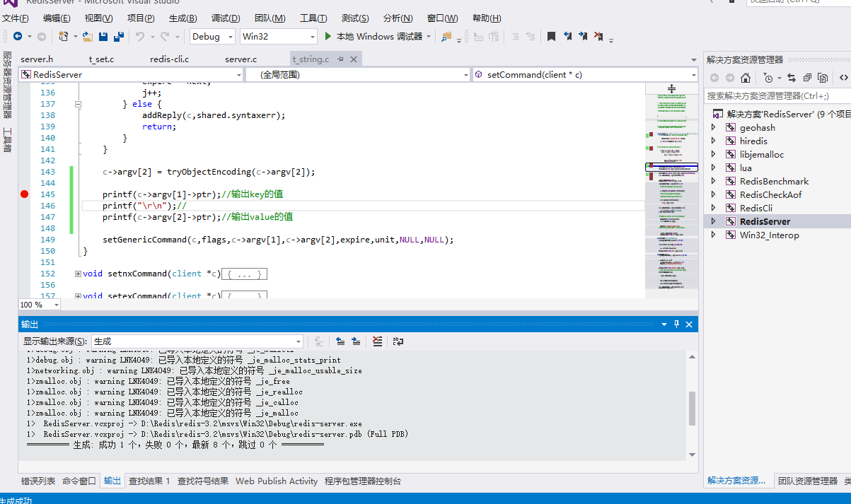This screenshot has height=504, width=851.
Task: Save the current file with the disk icon
Action: [x=103, y=36]
